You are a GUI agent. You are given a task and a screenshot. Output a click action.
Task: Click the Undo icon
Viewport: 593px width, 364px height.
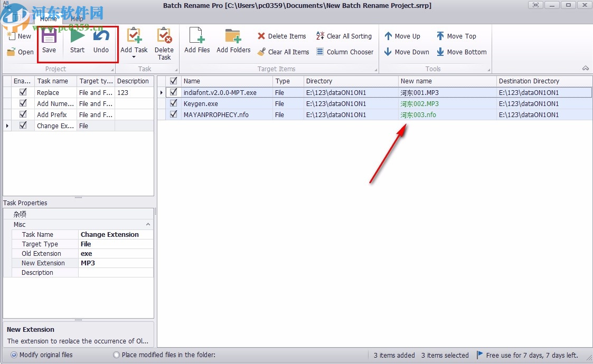click(101, 37)
